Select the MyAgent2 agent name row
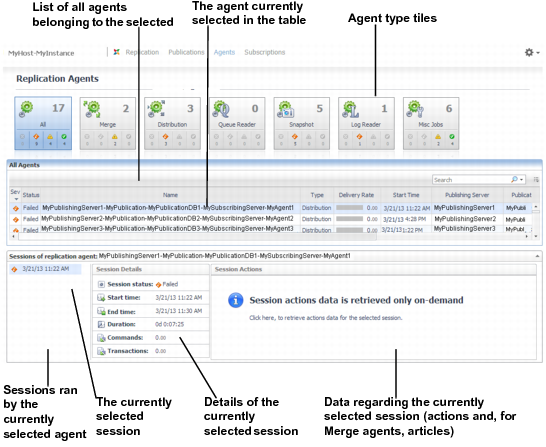 (x=167, y=218)
